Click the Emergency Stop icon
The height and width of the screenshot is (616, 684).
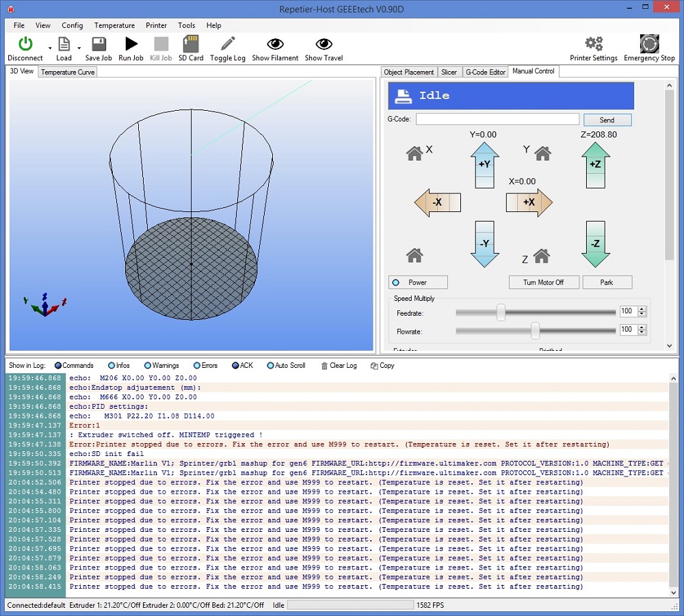[x=648, y=44]
